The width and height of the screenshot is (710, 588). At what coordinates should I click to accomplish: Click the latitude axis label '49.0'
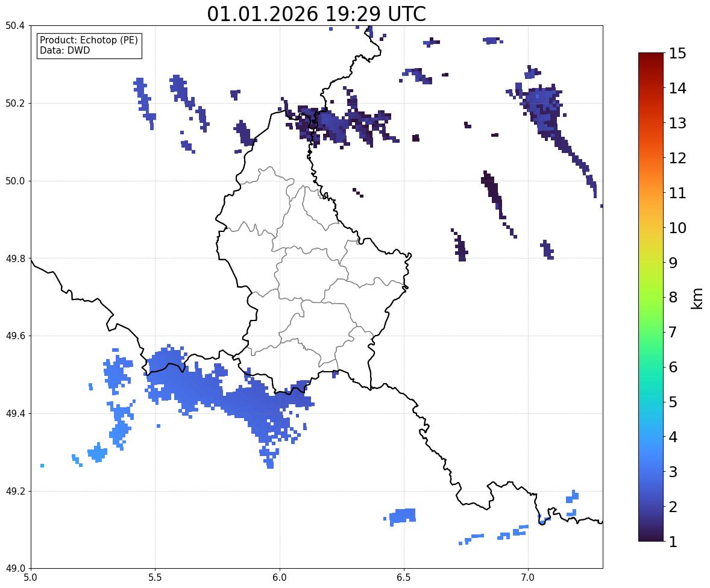point(15,569)
